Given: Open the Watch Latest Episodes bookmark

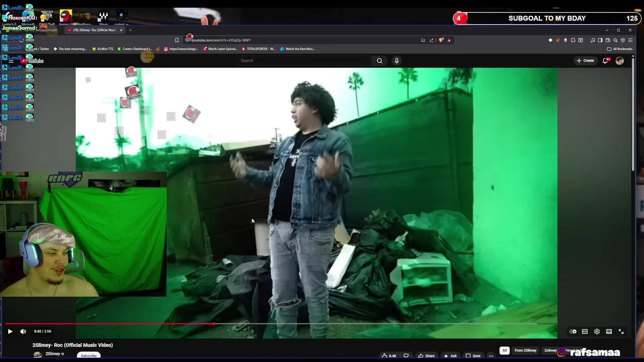Looking at the screenshot, I should click(220, 49).
